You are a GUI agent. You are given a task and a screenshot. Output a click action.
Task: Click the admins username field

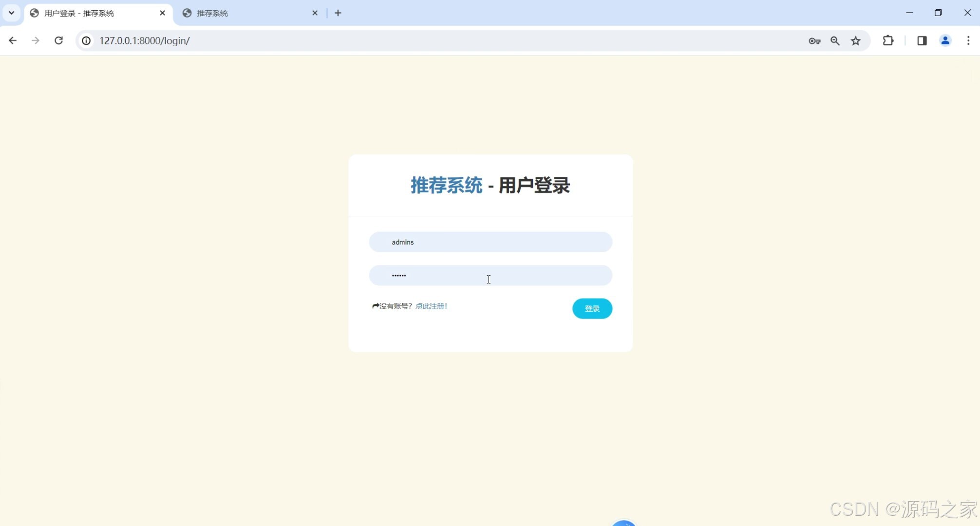point(490,242)
